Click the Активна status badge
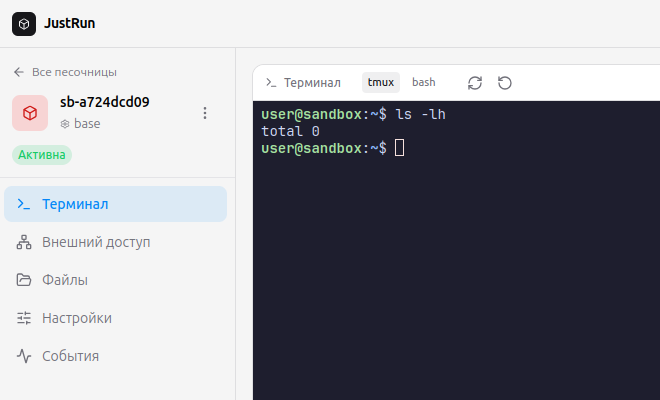The height and width of the screenshot is (400, 660). point(42,155)
